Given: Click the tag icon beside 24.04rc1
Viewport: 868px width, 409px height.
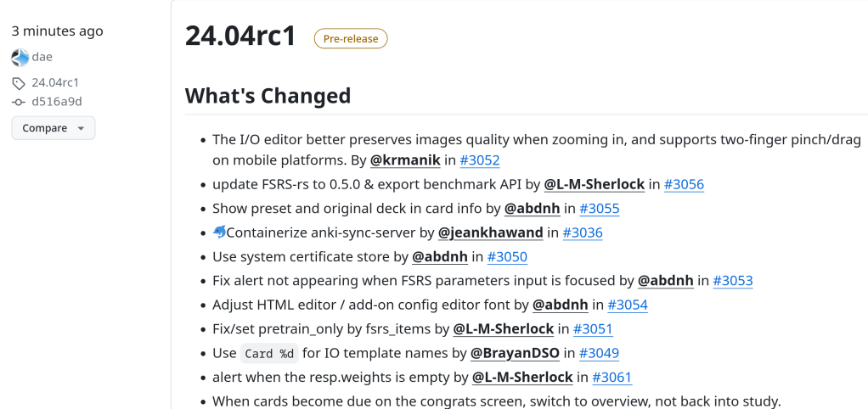Looking at the screenshot, I should (x=19, y=83).
